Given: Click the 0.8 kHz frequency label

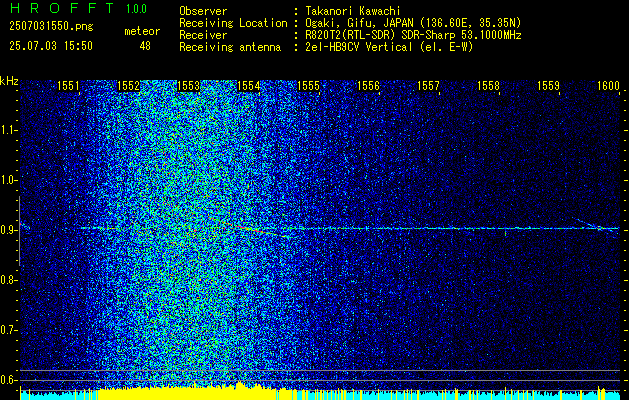Looking at the screenshot, I should point(8,280).
